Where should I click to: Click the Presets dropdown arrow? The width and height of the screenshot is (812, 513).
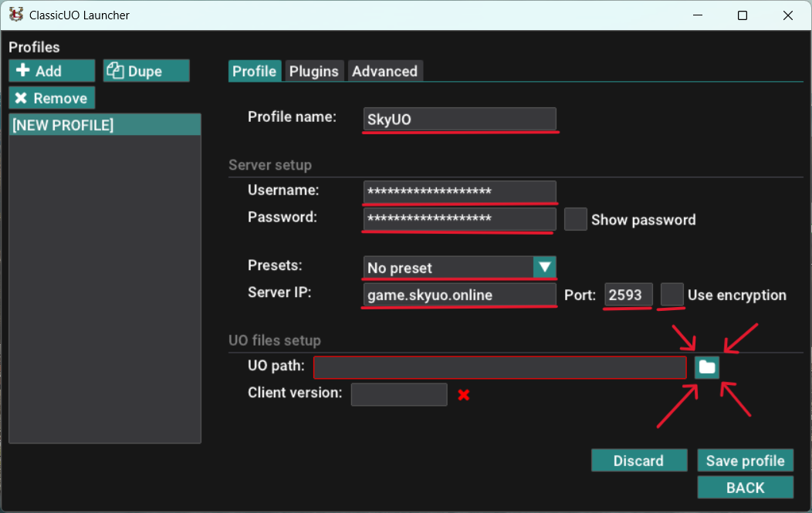pos(544,268)
